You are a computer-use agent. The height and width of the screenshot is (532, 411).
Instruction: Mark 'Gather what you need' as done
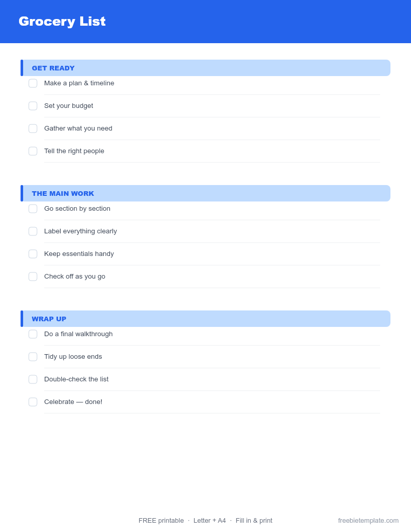tap(33, 129)
